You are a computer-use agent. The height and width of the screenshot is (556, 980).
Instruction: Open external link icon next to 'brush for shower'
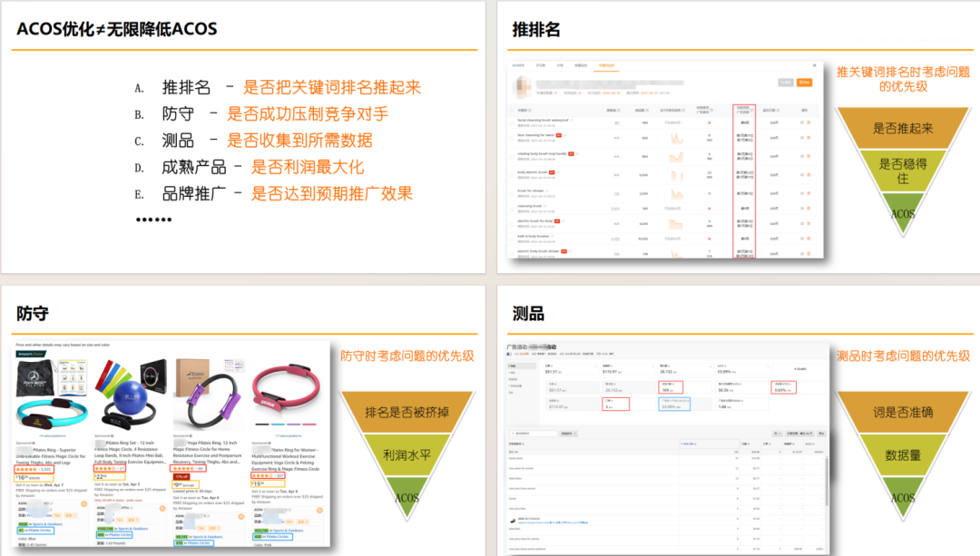coord(547,190)
